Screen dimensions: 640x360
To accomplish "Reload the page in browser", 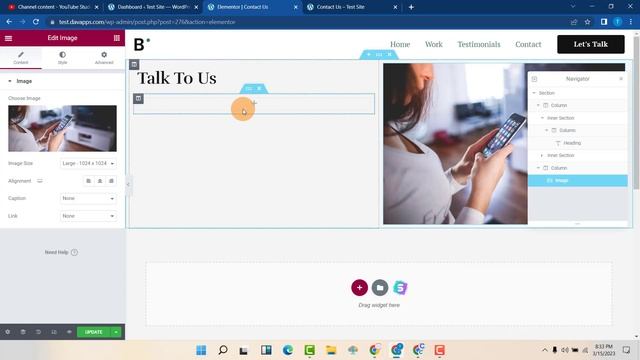I will [x=36, y=22].
